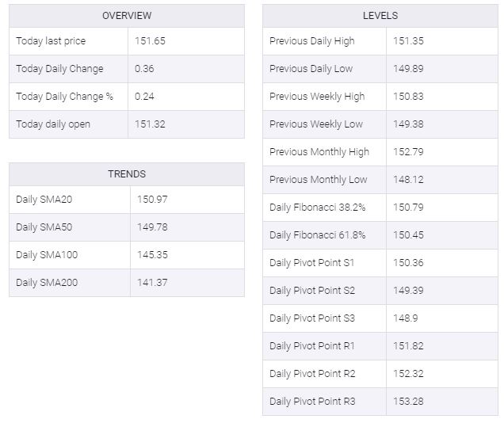
Task: Select the Daily Fibonacci 61.8% value 150.45
Action: click(x=408, y=234)
